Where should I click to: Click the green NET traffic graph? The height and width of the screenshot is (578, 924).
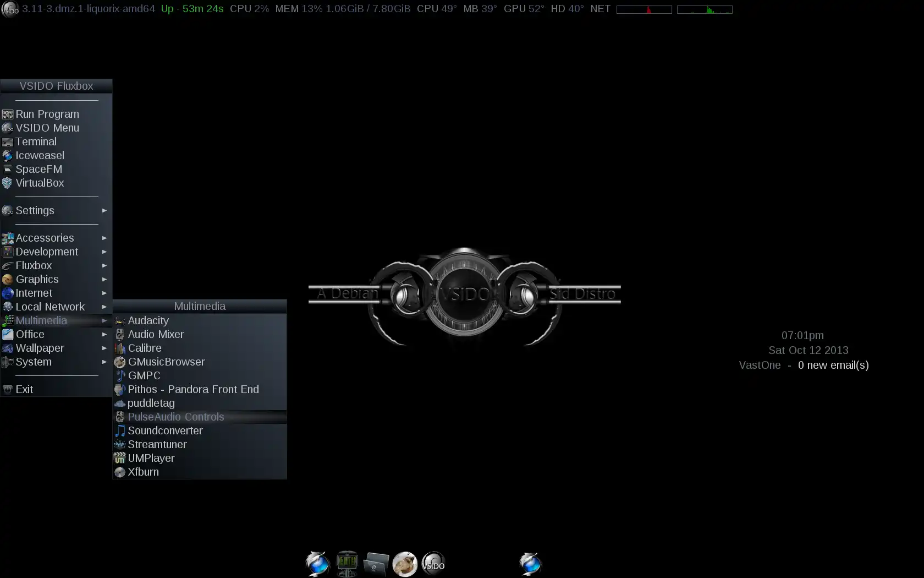pyautogui.click(x=705, y=9)
